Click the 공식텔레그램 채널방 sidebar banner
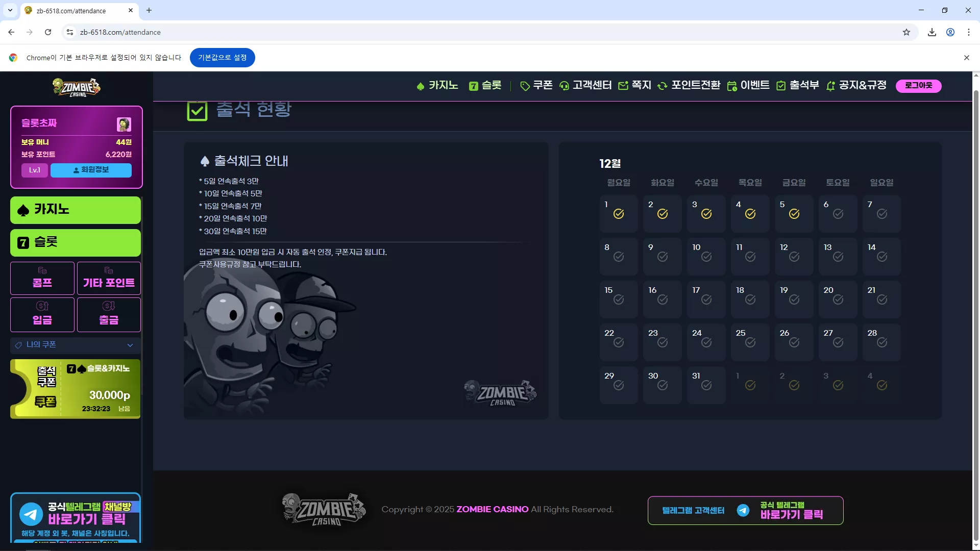980x551 pixels. tap(76, 517)
